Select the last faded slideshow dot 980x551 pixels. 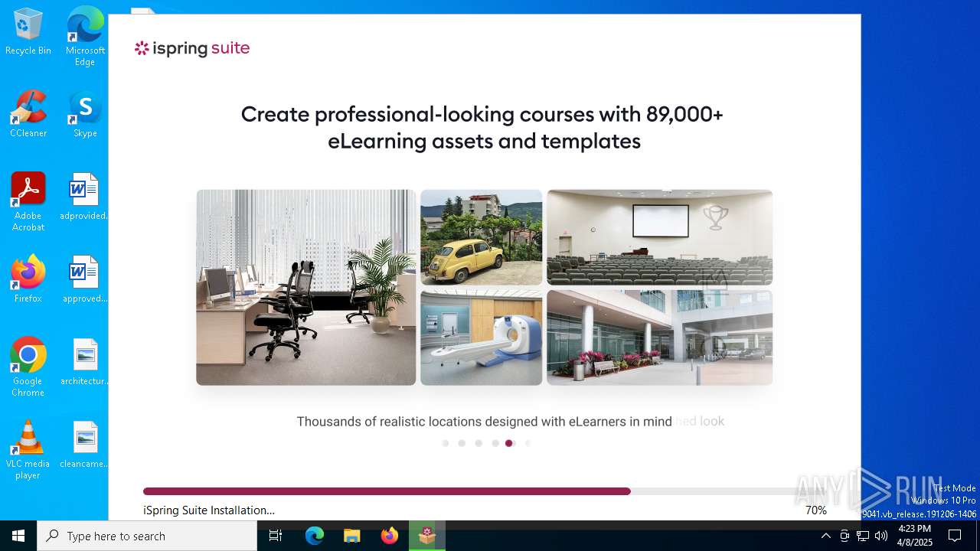click(528, 443)
